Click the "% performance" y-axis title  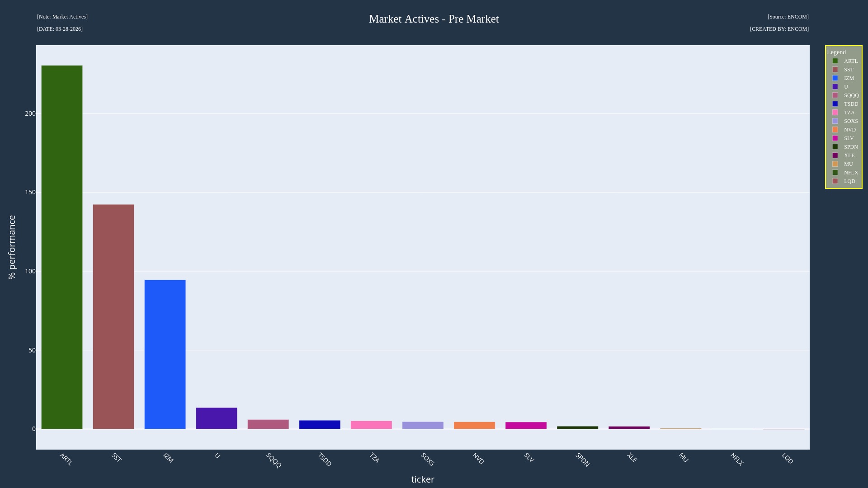coord(12,247)
